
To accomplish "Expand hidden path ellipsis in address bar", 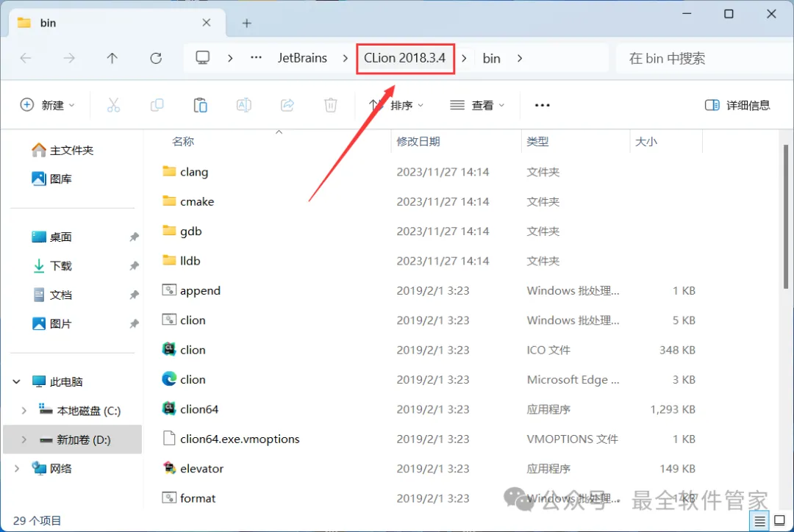I will click(x=257, y=58).
